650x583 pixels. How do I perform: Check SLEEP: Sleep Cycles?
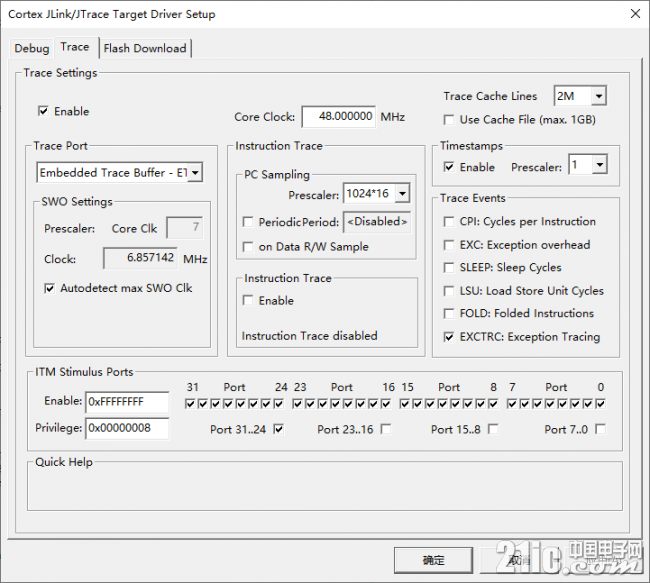click(x=449, y=267)
